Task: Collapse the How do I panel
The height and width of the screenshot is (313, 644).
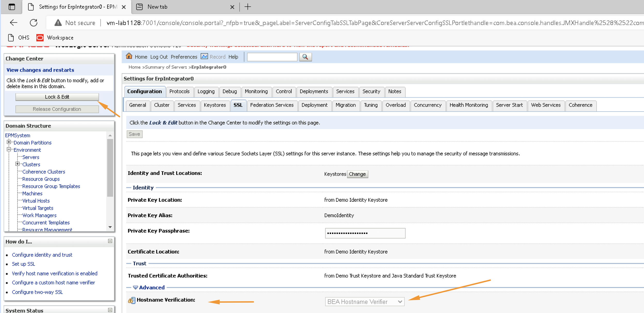Action: click(110, 241)
